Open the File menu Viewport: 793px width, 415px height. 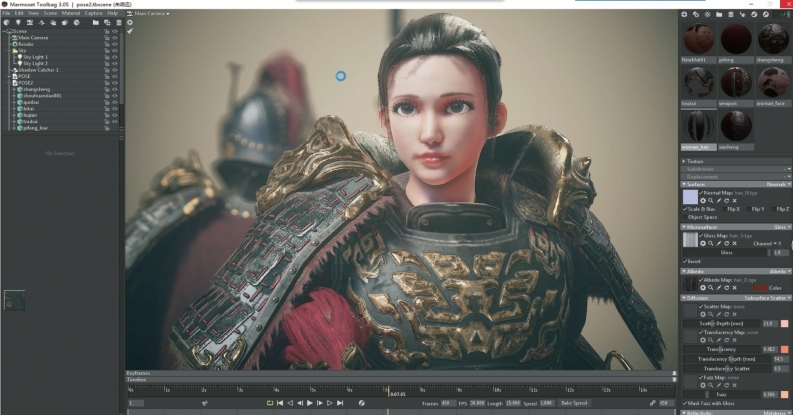point(6,13)
